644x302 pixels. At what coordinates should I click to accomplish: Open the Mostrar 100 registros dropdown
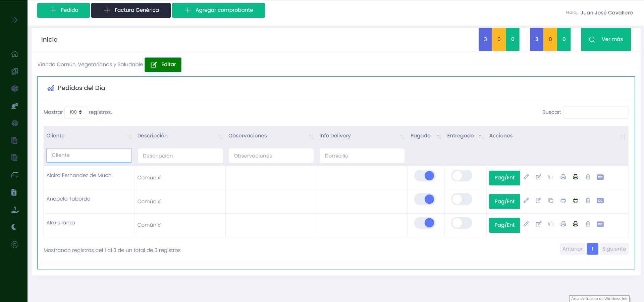click(x=76, y=112)
